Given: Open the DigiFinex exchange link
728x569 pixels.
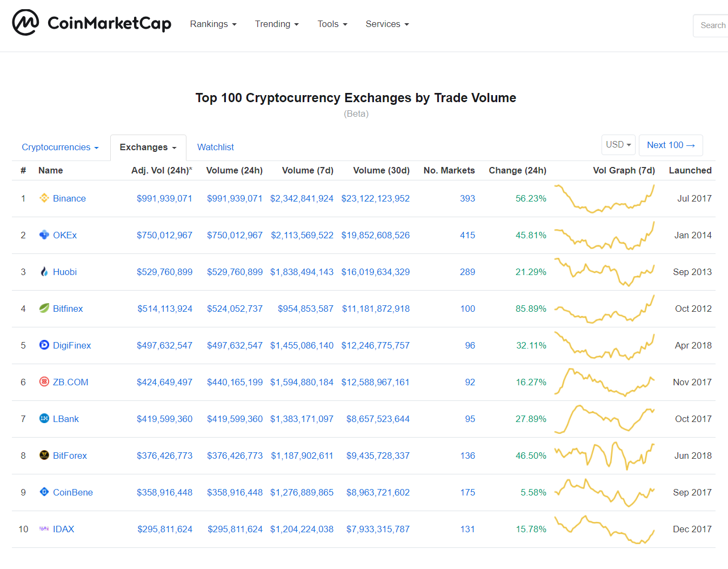Looking at the screenshot, I should click(72, 345).
